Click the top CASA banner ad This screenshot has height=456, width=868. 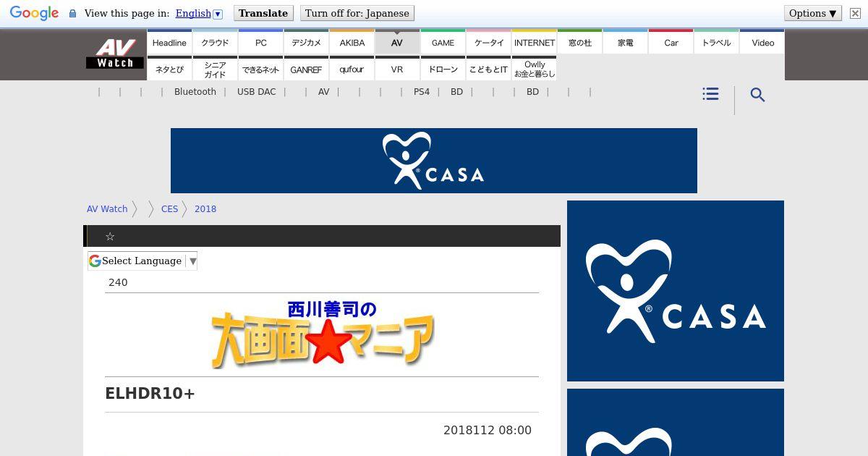[434, 161]
